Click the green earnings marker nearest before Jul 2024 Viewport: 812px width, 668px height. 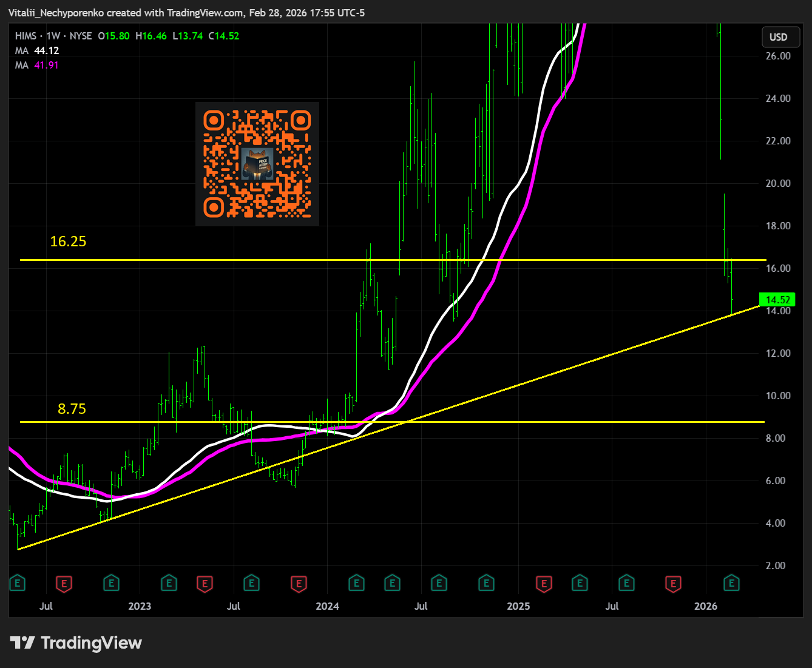click(x=393, y=584)
